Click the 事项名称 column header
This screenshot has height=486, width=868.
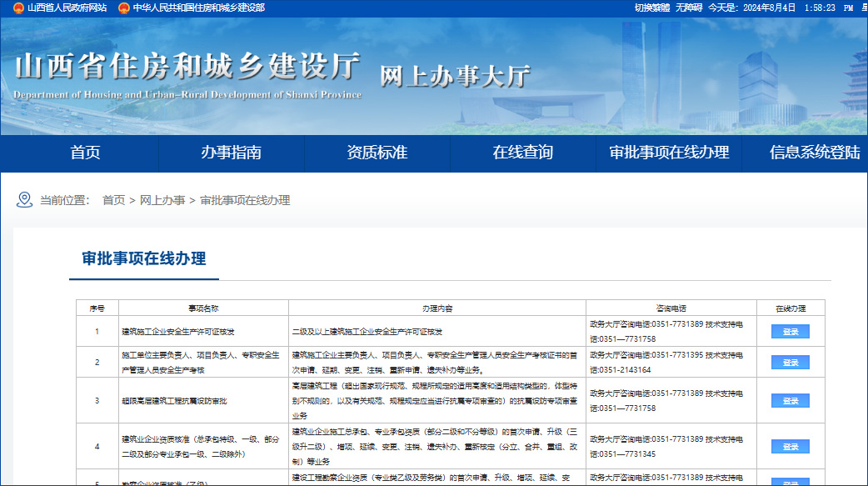click(203, 308)
